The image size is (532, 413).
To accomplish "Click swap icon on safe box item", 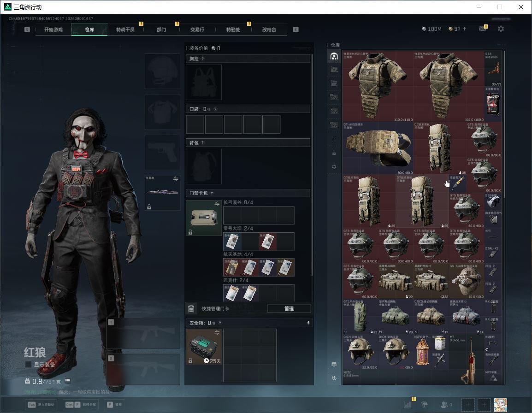I will 217,333.
